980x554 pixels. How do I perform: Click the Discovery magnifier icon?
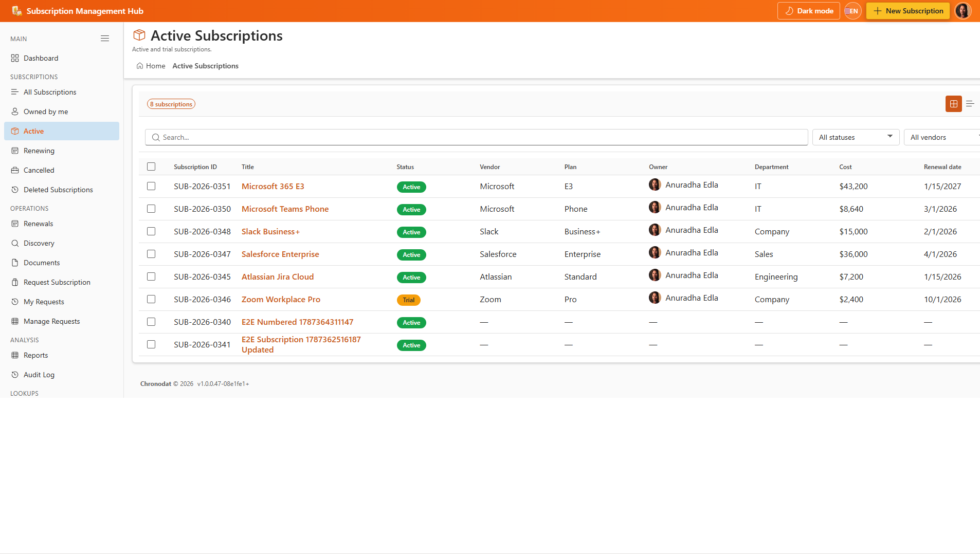click(x=15, y=243)
